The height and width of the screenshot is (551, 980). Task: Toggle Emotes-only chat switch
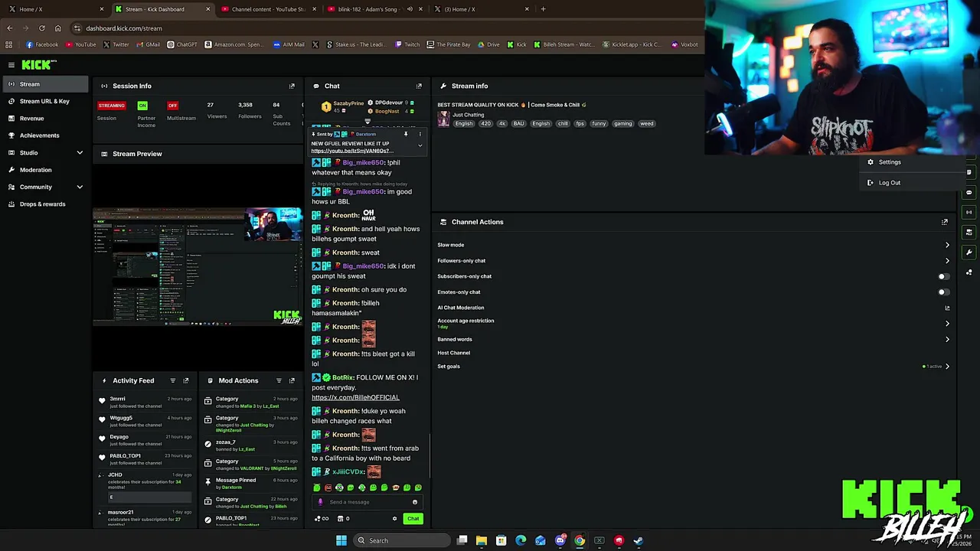944,292
